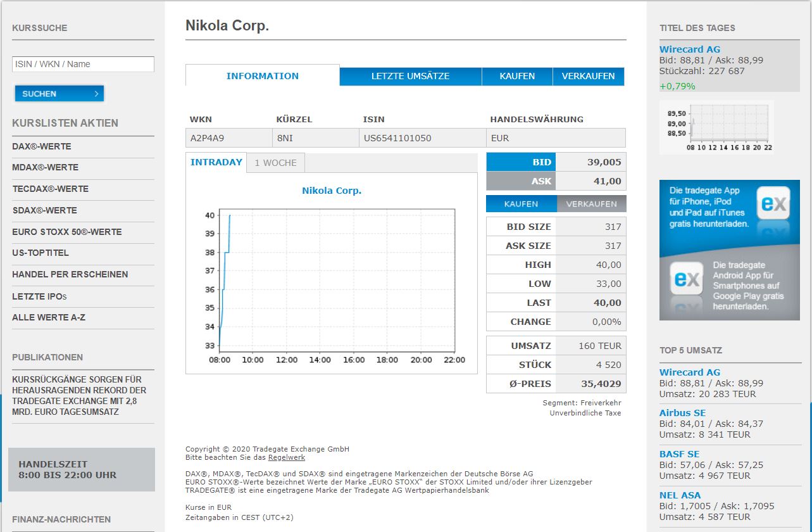
Task: Click the tradegate Android app icon
Action: pyautogui.click(x=687, y=279)
